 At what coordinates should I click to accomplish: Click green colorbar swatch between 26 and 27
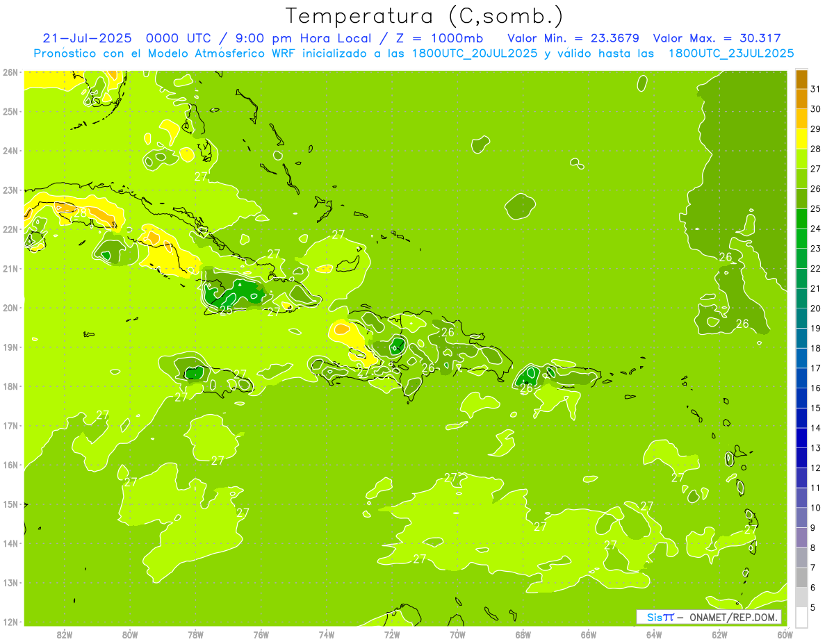coord(801,179)
